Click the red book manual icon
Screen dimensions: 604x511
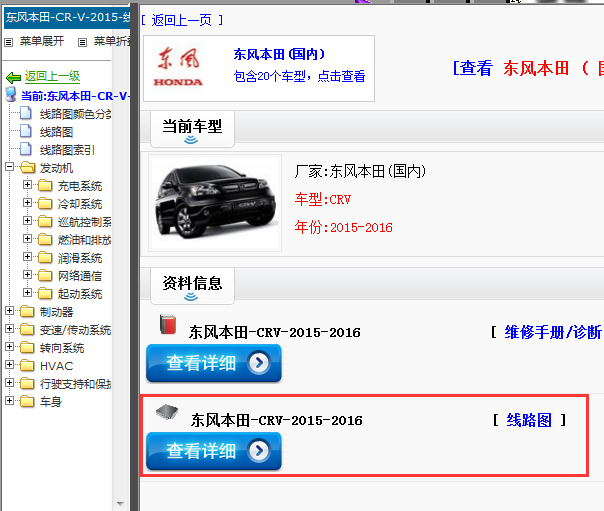click(168, 324)
